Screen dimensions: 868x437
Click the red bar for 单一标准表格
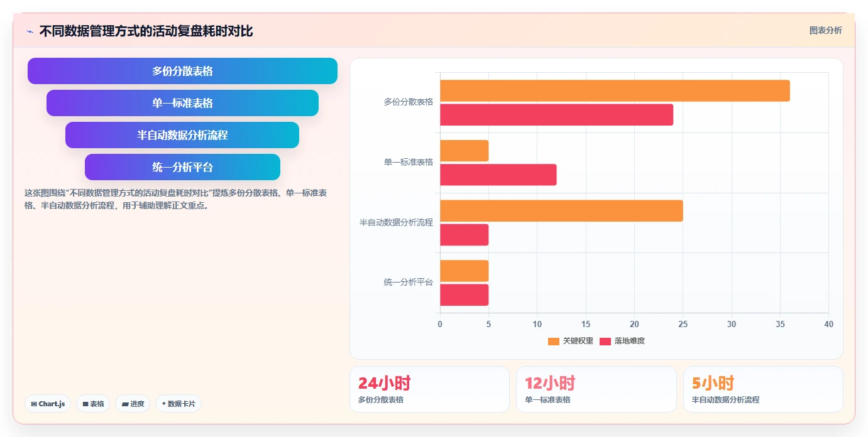[x=498, y=175]
